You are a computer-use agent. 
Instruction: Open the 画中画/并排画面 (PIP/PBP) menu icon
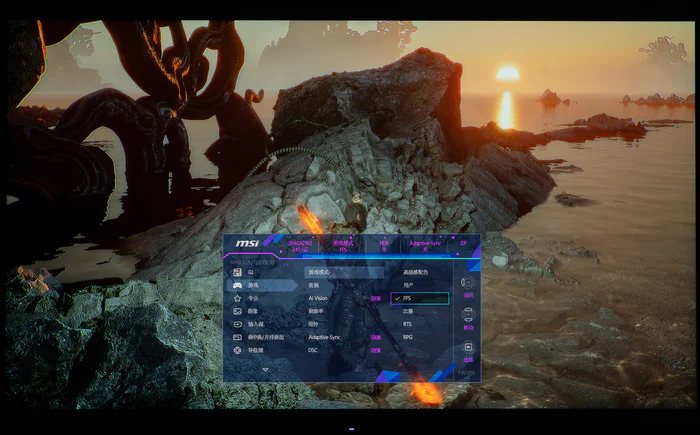(238, 337)
